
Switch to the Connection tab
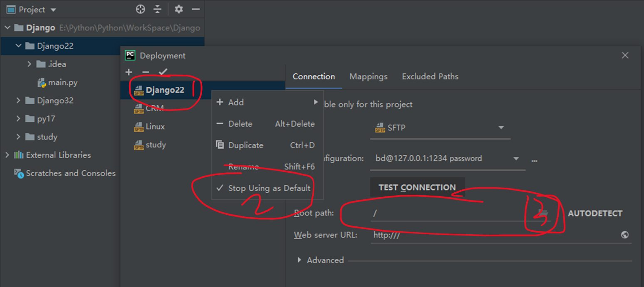click(314, 76)
